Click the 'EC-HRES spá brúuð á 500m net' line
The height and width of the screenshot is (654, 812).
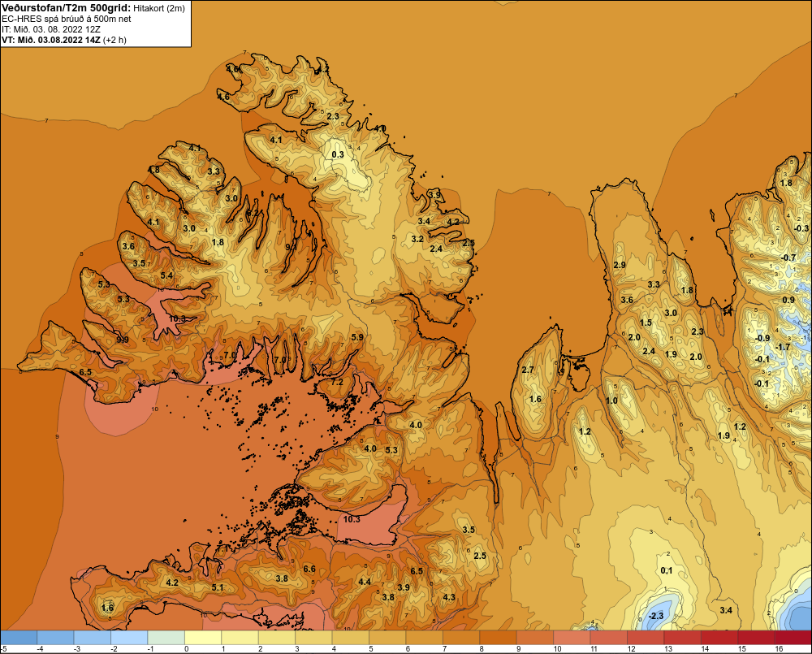pos(67,19)
